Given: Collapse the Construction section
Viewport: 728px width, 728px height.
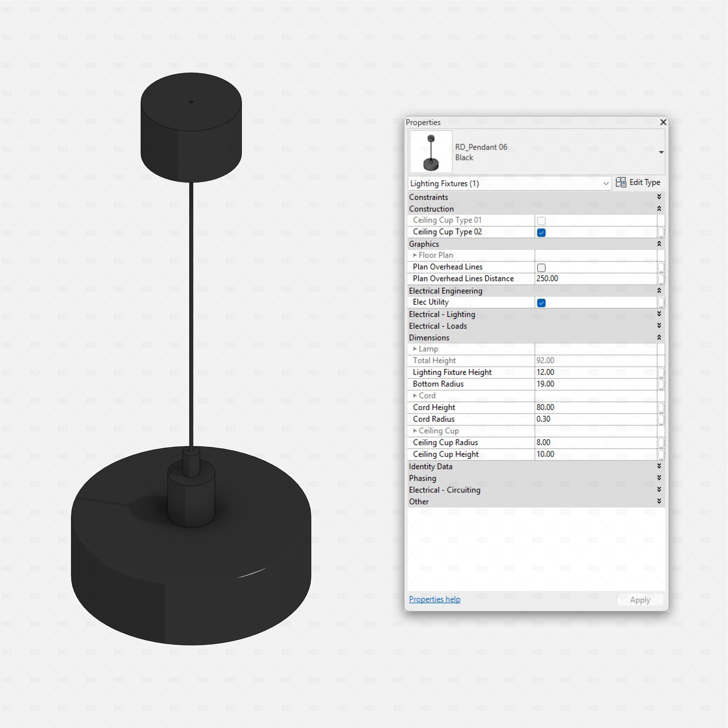Looking at the screenshot, I should coord(659,208).
